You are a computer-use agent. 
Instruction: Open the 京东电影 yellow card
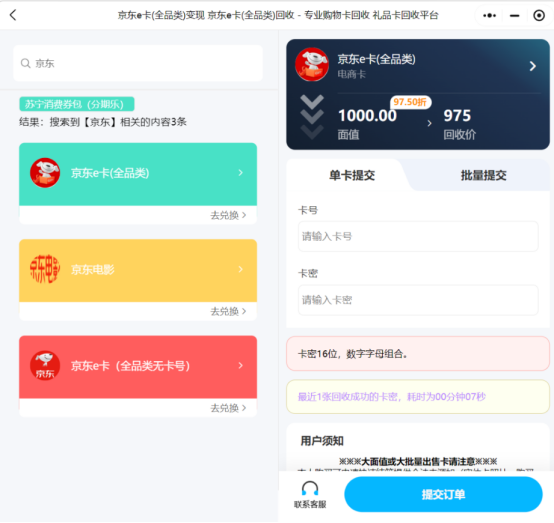[138, 270]
